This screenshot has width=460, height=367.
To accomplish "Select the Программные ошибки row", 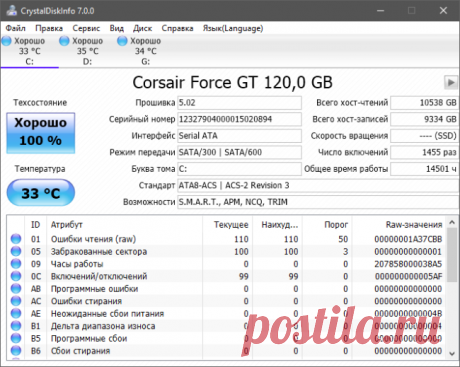I will click(x=227, y=289).
